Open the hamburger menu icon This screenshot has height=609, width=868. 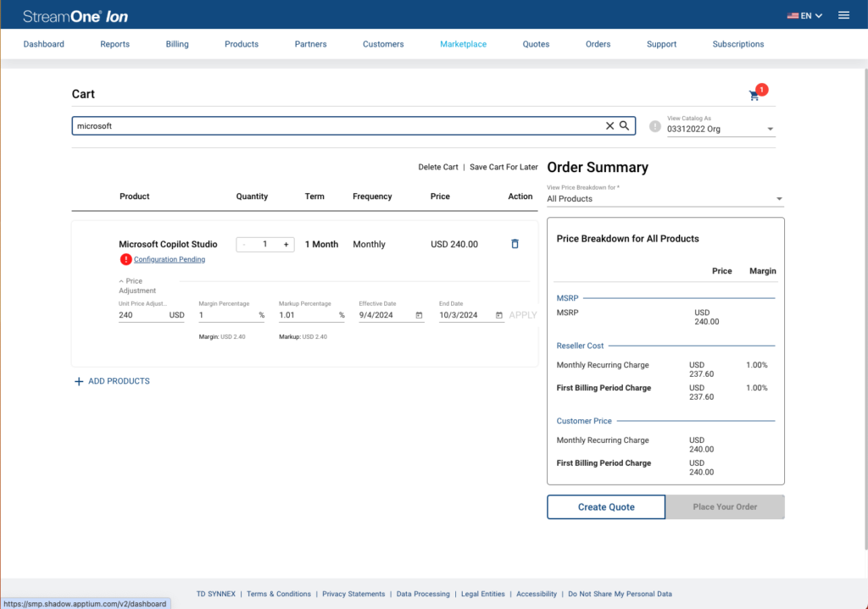coord(843,15)
